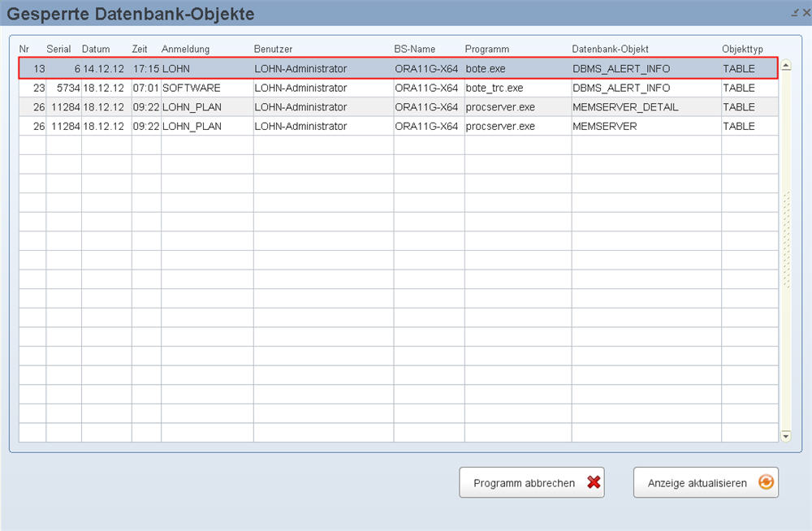Sort by the Serial column header
Screen dimensions: 812x531
click(x=59, y=50)
